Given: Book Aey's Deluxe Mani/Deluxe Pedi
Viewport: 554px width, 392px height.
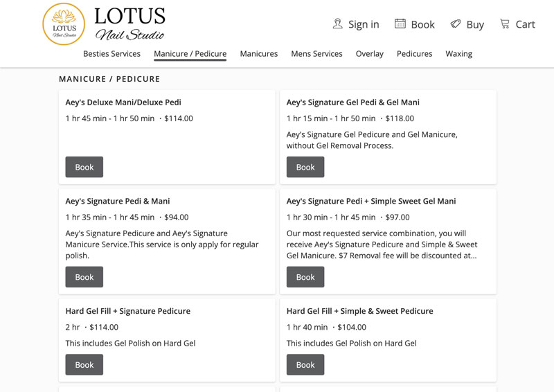Looking at the screenshot, I should [x=84, y=167].
